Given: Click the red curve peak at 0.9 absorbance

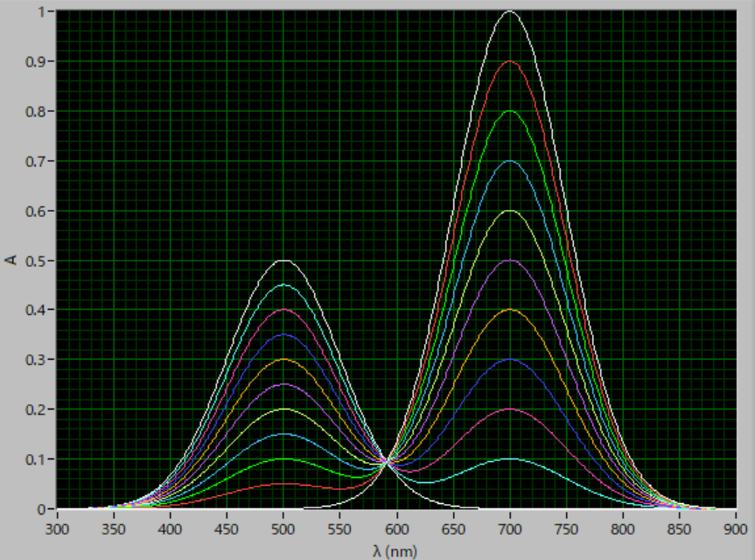Looking at the screenshot, I should pos(510,62).
